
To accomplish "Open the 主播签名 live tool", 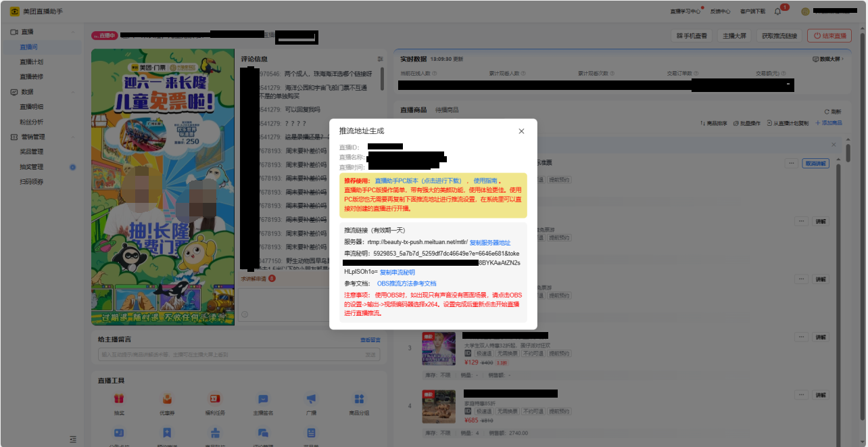I will [x=263, y=404].
